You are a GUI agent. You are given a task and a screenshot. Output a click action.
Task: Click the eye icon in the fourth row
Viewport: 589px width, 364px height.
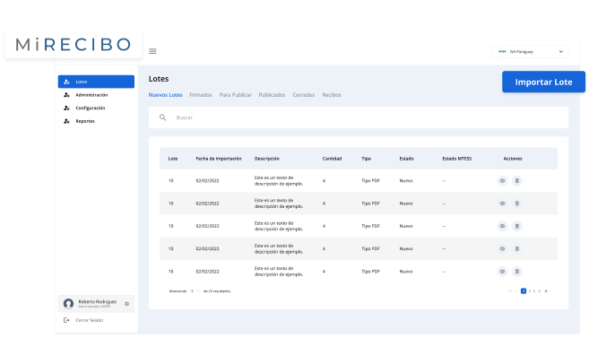point(502,248)
